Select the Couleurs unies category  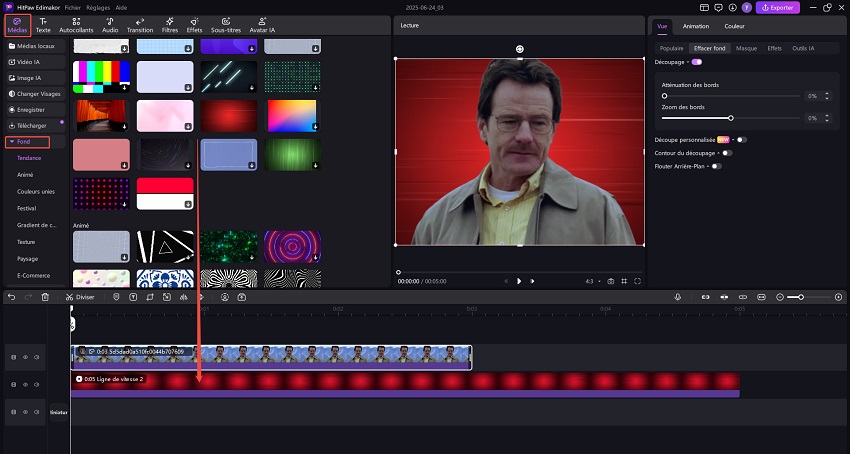[36, 191]
